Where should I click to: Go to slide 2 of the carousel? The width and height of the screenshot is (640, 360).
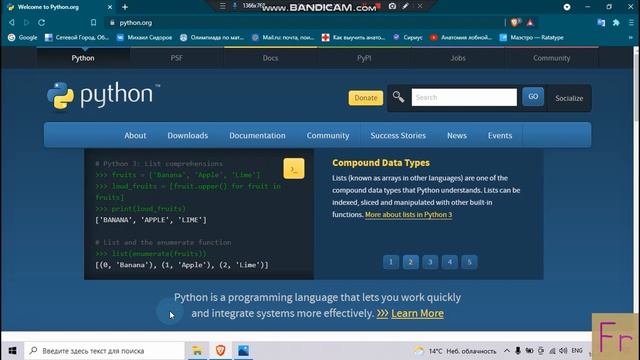coord(411,262)
